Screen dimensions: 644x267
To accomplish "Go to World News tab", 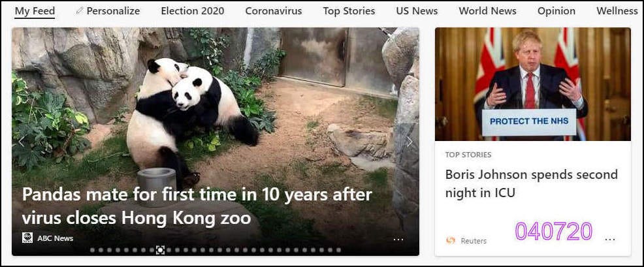I will [487, 11].
